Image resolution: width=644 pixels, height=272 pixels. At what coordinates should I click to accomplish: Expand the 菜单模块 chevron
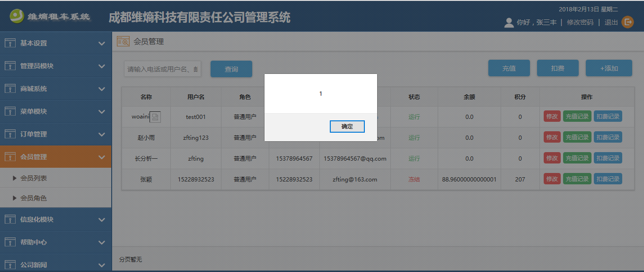(101, 112)
